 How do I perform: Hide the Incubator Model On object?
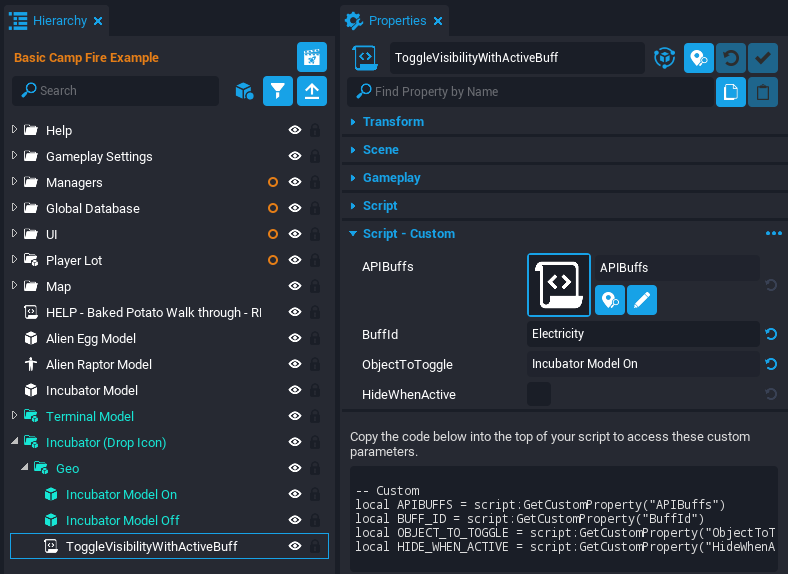[295, 494]
